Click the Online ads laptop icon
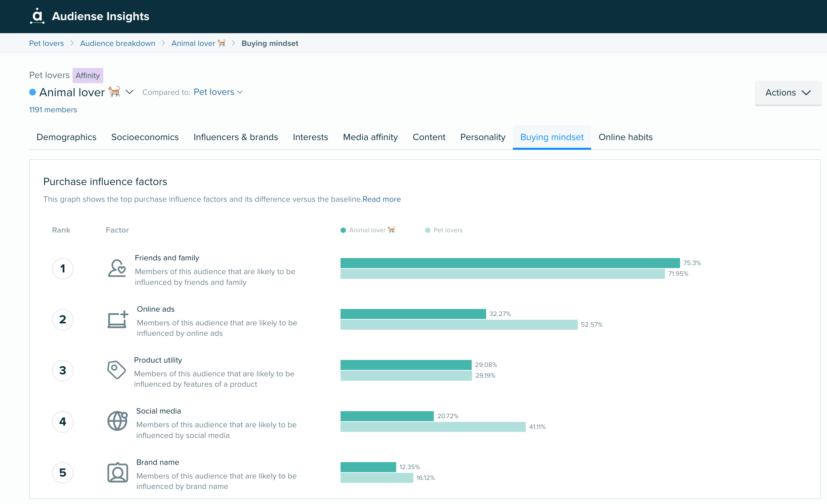This screenshot has height=504, width=827. (117, 319)
